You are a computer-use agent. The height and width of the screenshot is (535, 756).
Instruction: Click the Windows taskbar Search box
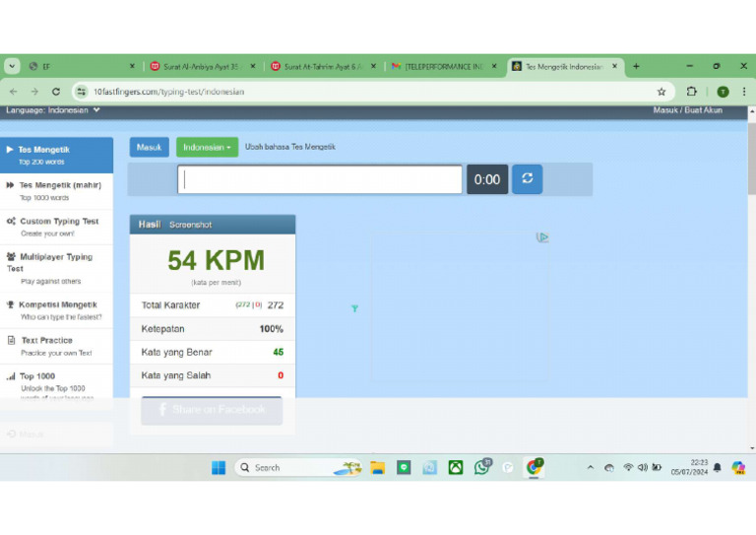[298, 467]
